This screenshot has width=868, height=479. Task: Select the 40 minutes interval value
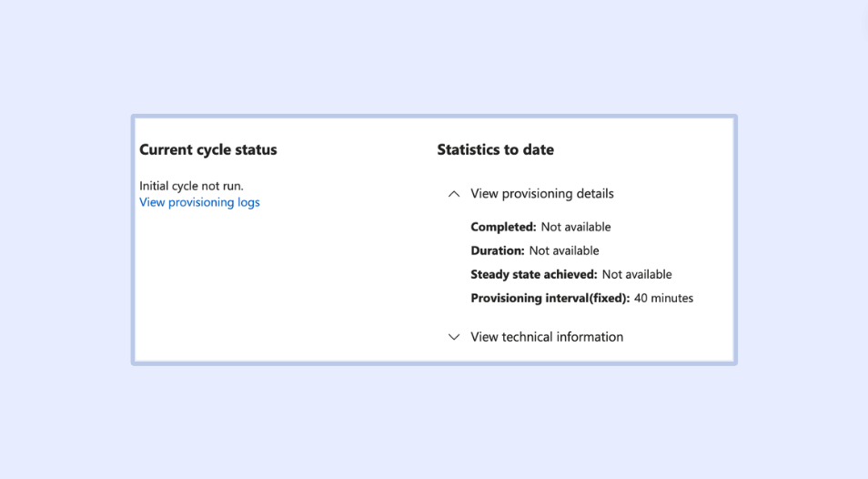click(x=663, y=298)
